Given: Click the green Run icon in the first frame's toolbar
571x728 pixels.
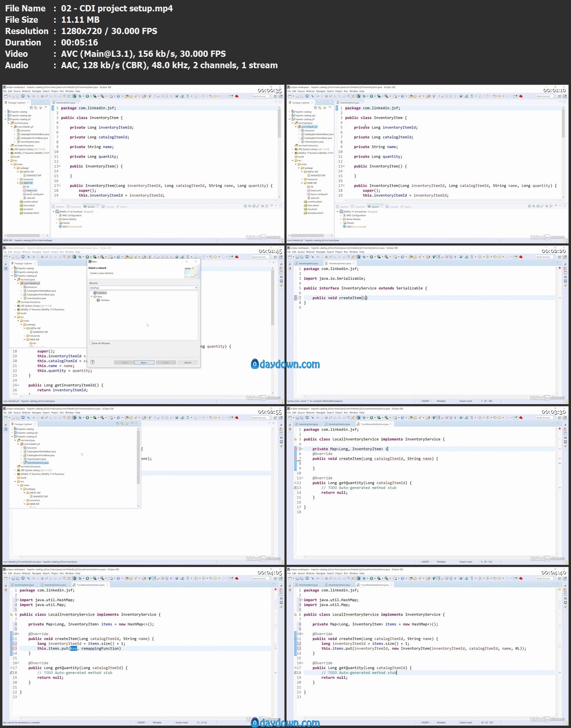Looking at the screenshot, I should click(87, 96).
